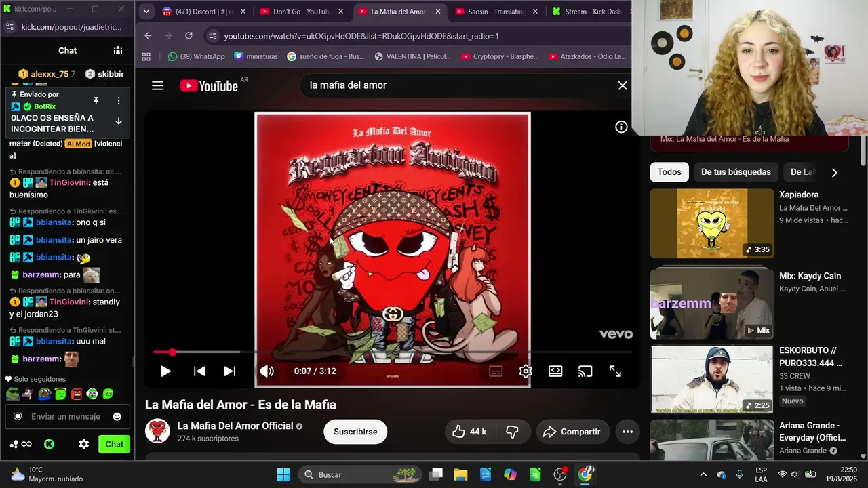
Task: Toggle subtitles on the video player
Action: (496, 371)
